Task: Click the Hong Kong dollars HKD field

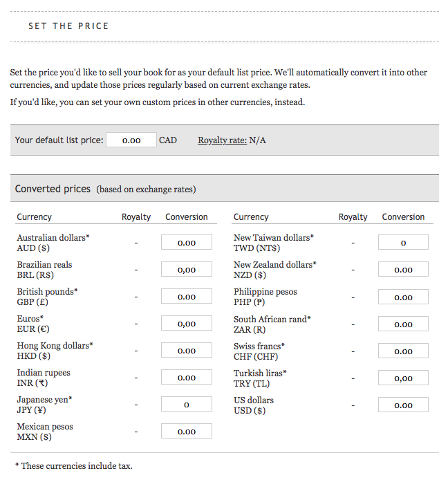Action: click(187, 351)
